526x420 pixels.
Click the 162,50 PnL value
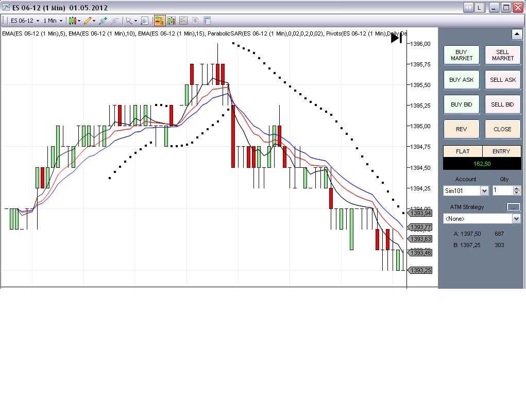(x=482, y=164)
